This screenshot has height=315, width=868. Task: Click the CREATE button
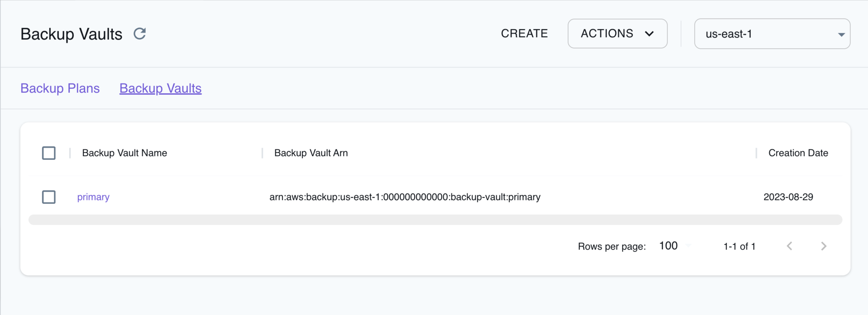tap(524, 33)
